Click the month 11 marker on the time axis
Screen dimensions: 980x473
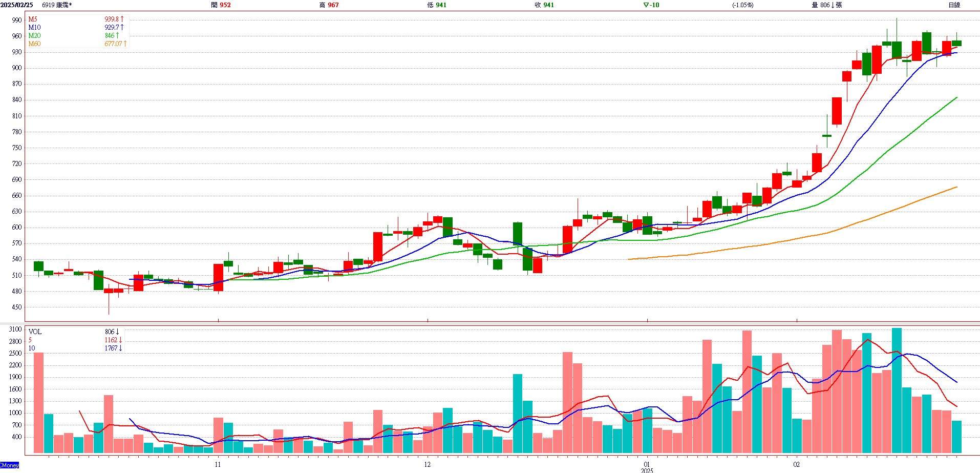click(218, 464)
